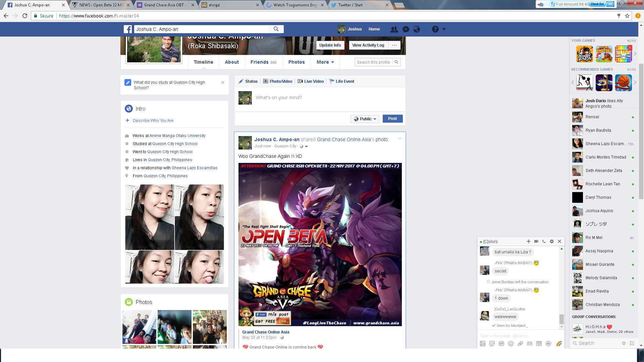Image resolution: width=644 pixels, height=362 pixels.
Task: Start voice call in [C]olors chat
Action: [x=544, y=241]
